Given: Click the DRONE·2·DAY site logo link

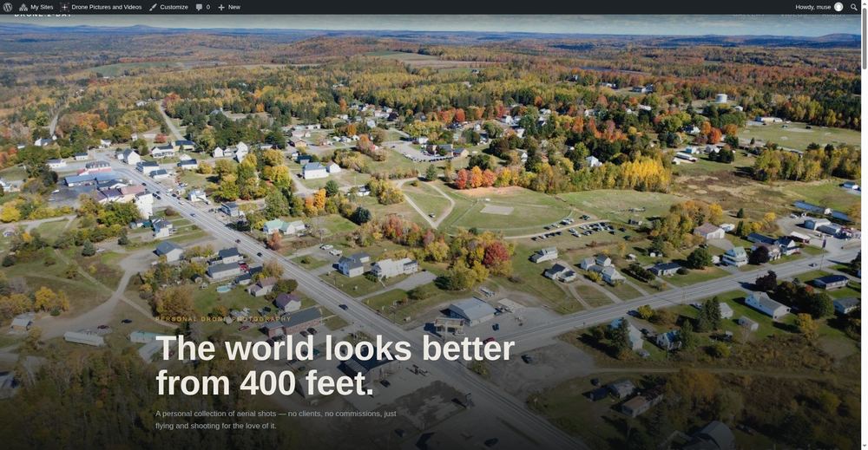Looking at the screenshot, I should [x=43, y=16].
